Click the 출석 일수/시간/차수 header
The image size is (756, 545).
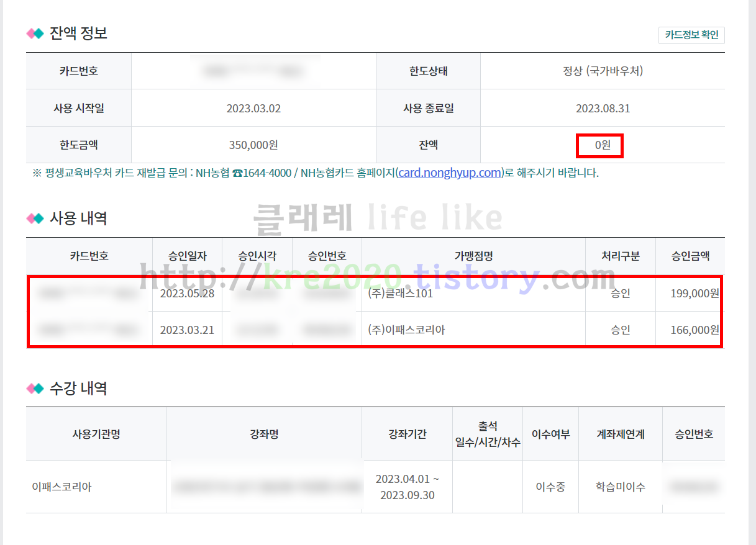[x=488, y=434]
